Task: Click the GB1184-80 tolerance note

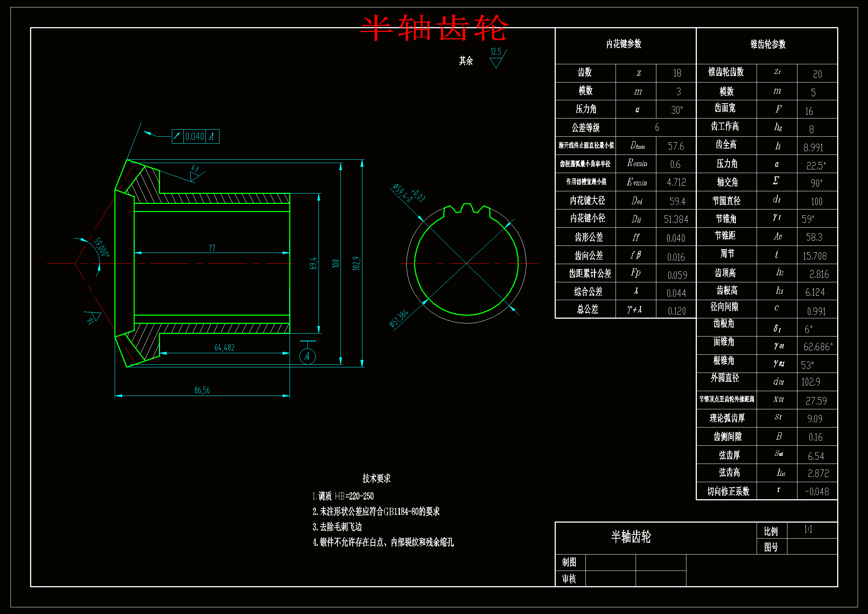Action: tap(376, 511)
